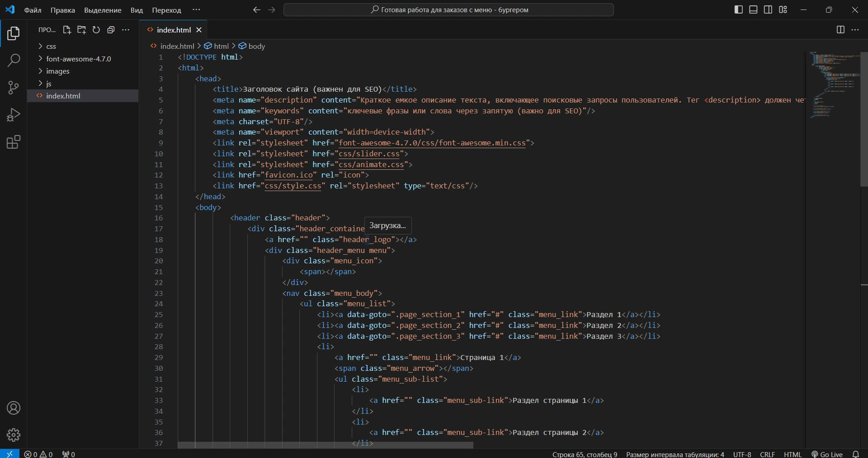
Task: Open the Accounts icon in activity bar
Action: pos(13,408)
